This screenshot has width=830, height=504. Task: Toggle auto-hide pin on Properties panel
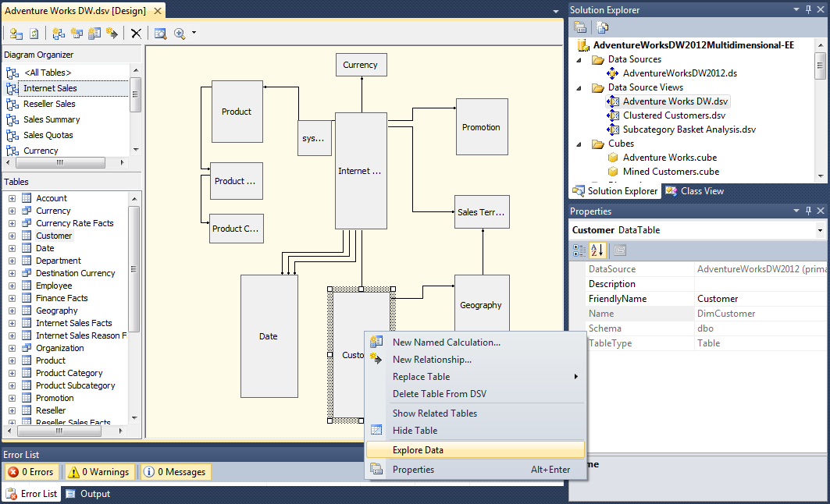tap(809, 211)
